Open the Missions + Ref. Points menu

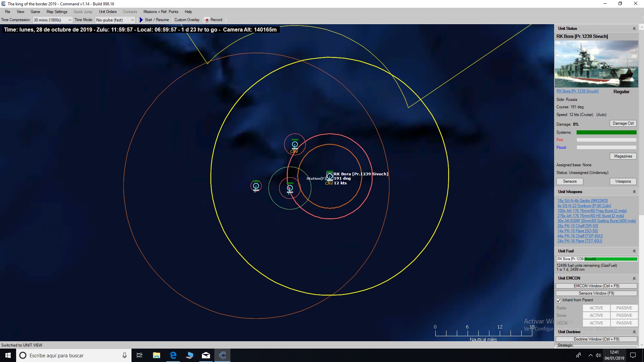coord(161,11)
